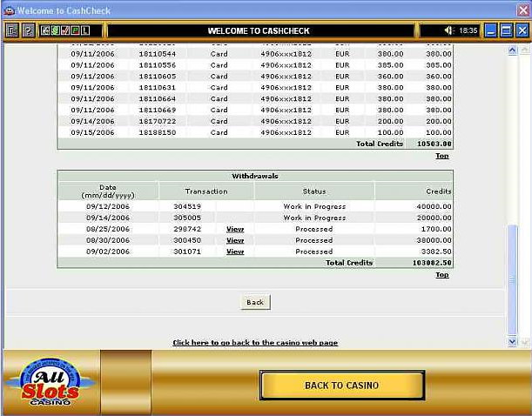Click the first toolbar icon left of help
Screen dimensions: 532x416
(x=12, y=30)
